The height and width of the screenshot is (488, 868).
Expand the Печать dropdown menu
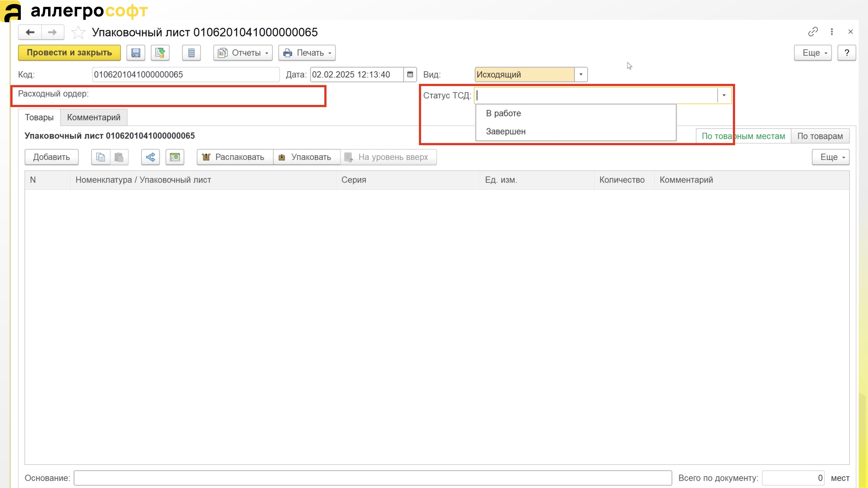307,53
